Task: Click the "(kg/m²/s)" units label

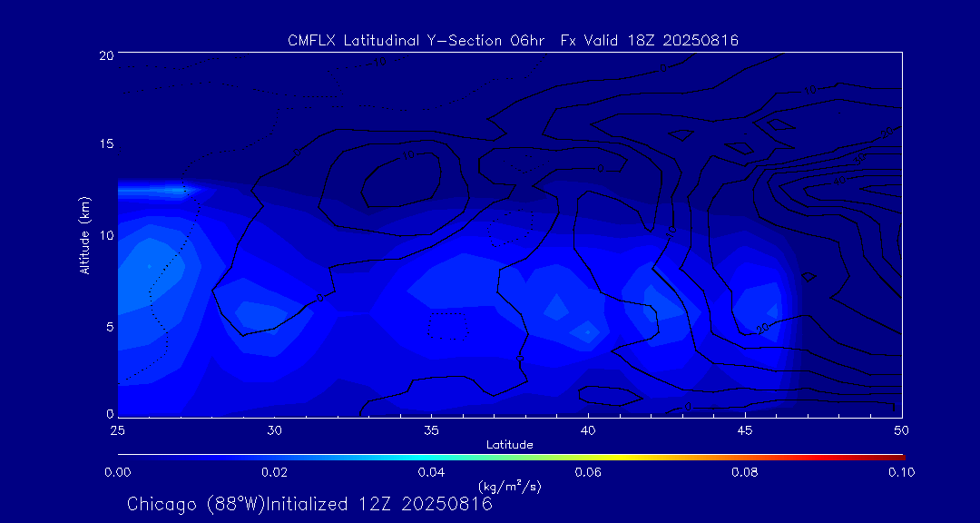Action: tap(509, 488)
